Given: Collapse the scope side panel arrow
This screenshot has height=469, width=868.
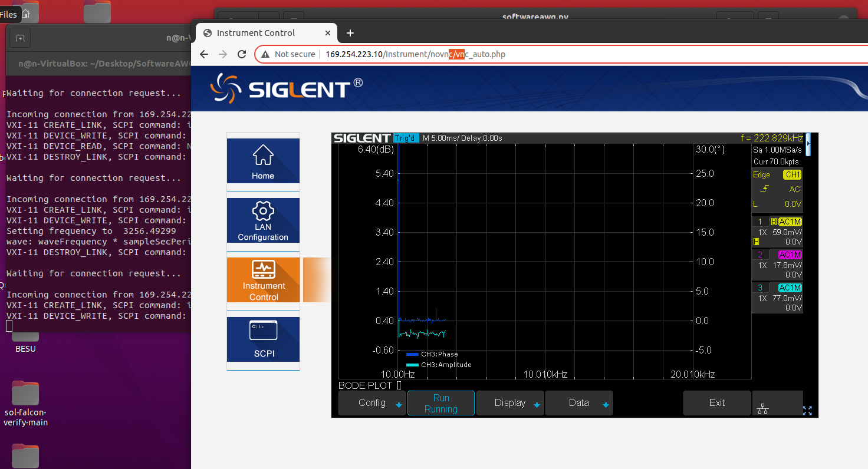Looking at the screenshot, I should tap(808, 144).
